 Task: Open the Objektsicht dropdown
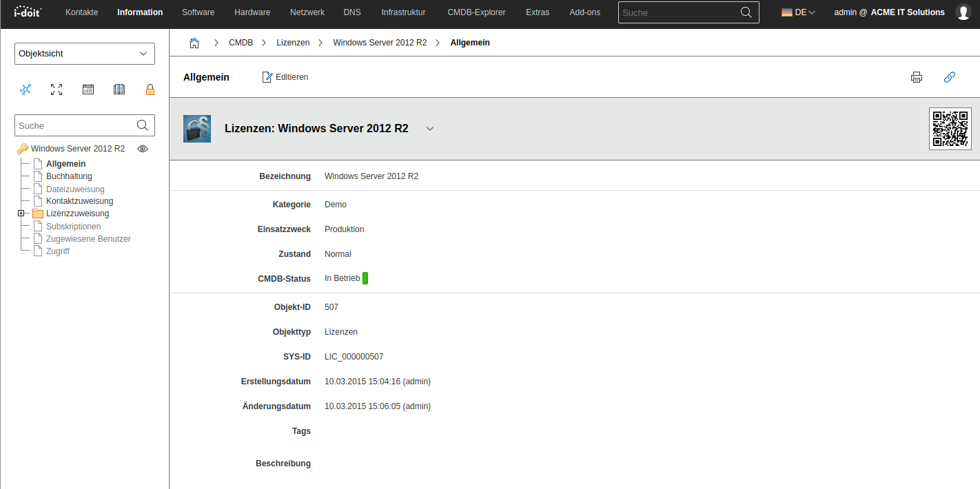pyautogui.click(x=84, y=54)
